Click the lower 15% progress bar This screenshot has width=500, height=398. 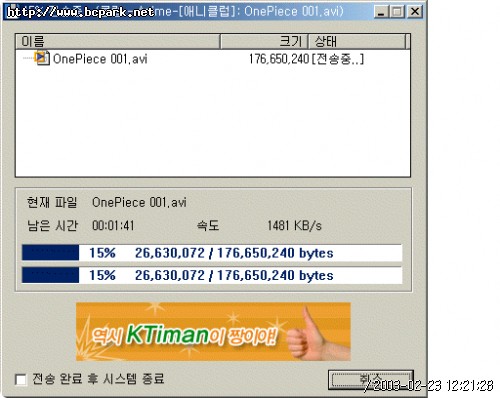[212, 275]
